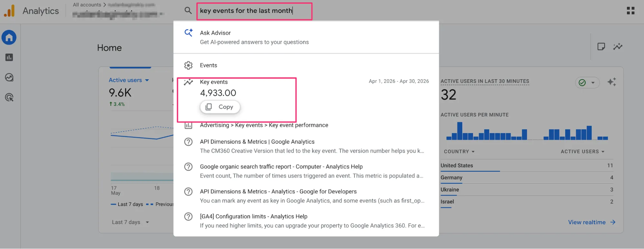The image size is (644, 249).
Task: Click the 4,933.00 key events value
Action: point(218,93)
